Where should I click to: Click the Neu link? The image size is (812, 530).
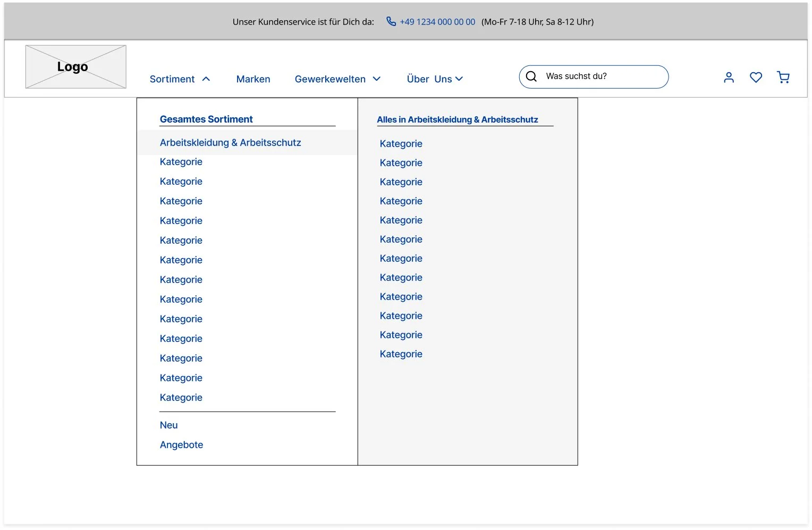[169, 425]
